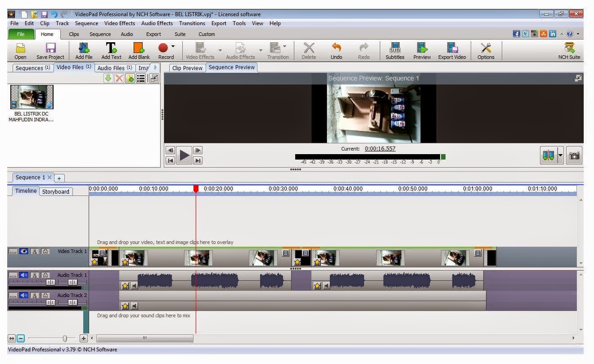Click the Preview toolbar icon
The height and width of the screenshot is (364, 594).
click(422, 51)
